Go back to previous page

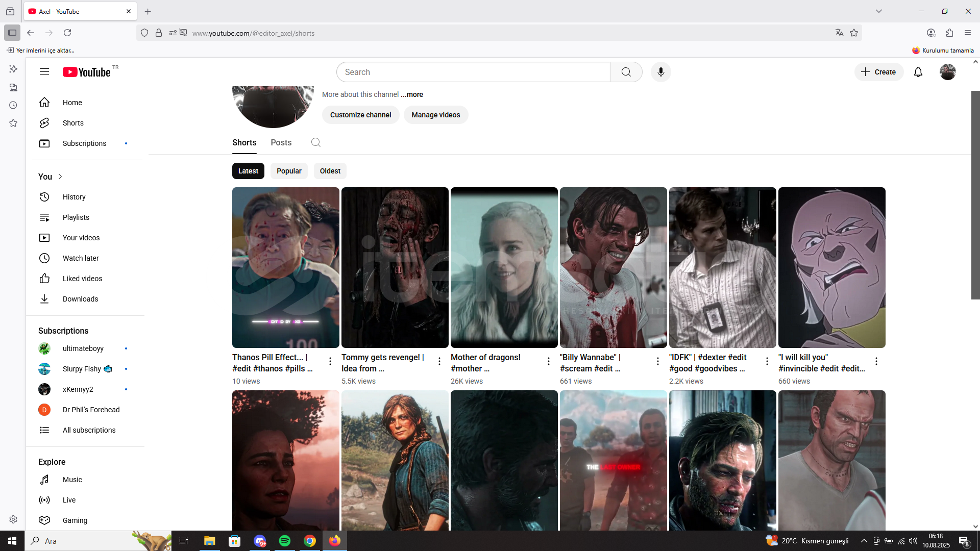click(31, 33)
